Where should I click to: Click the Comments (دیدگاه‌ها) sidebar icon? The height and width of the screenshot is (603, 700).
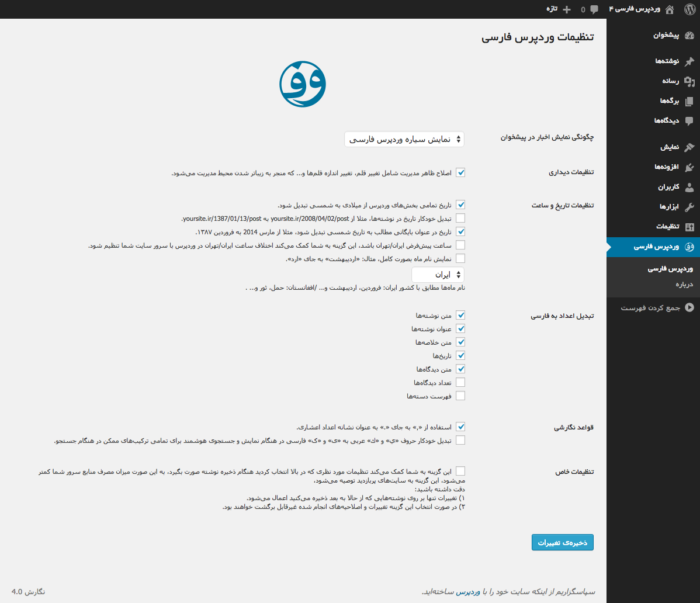coord(689,121)
